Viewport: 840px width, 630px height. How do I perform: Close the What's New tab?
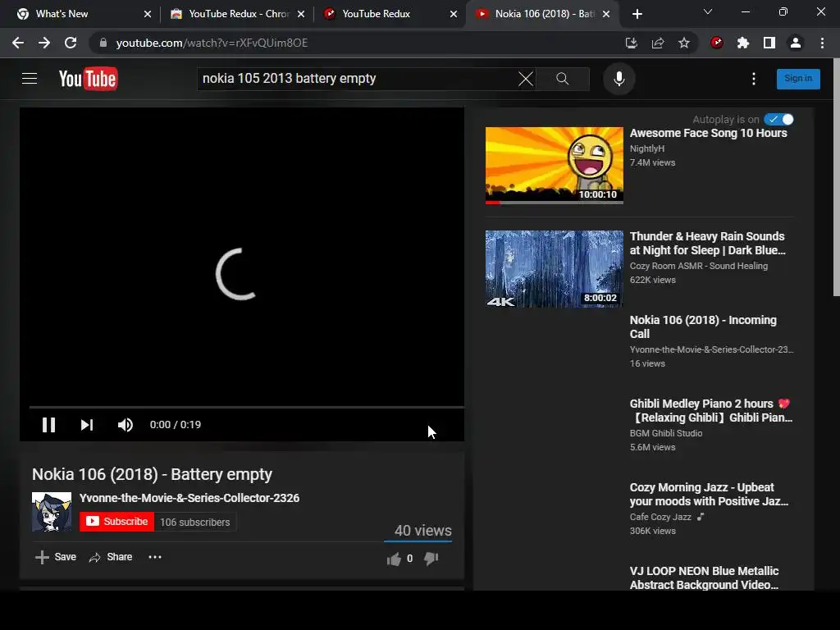pos(148,14)
